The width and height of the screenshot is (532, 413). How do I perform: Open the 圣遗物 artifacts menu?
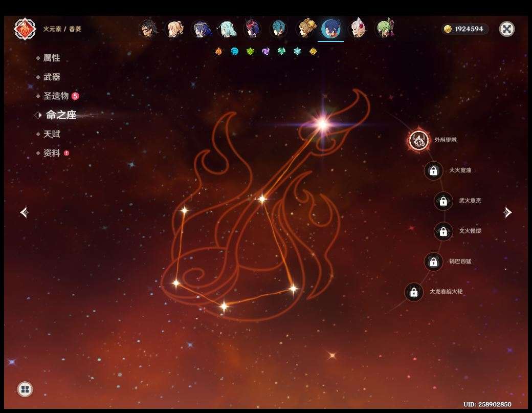click(x=56, y=96)
